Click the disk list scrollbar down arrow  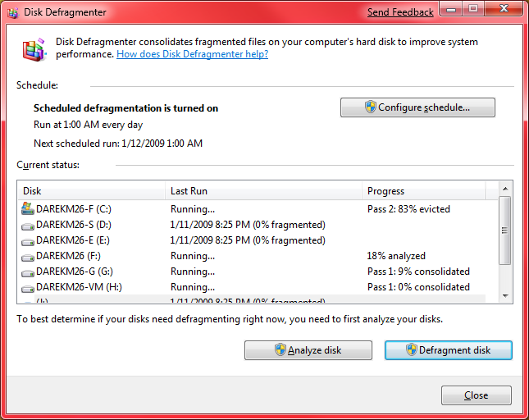click(x=505, y=296)
